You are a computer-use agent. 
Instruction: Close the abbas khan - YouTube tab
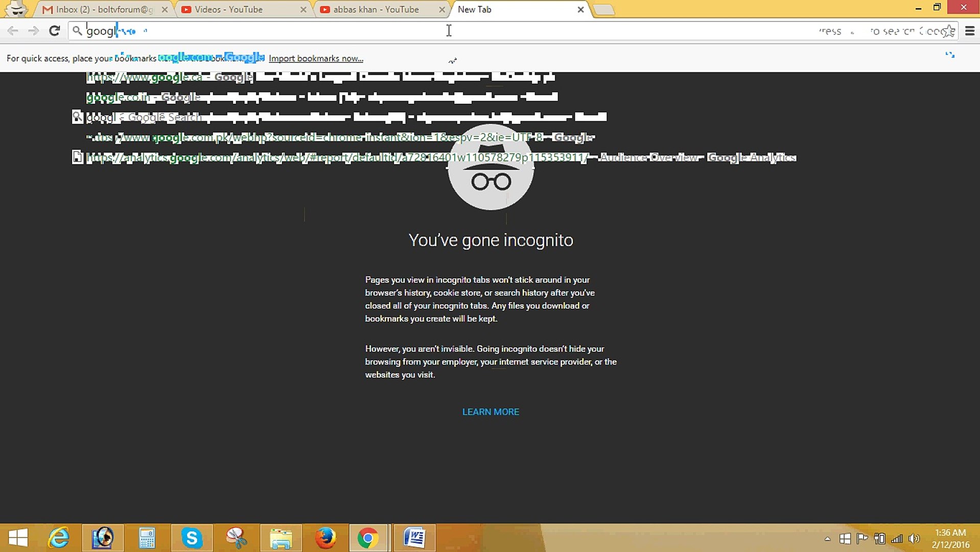(441, 9)
